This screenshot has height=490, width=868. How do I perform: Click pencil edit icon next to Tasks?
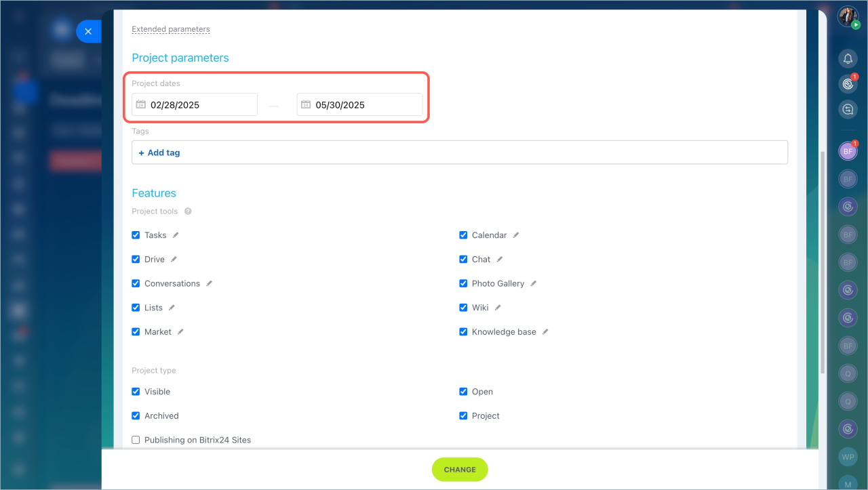pyautogui.click(x=176, y=235)
